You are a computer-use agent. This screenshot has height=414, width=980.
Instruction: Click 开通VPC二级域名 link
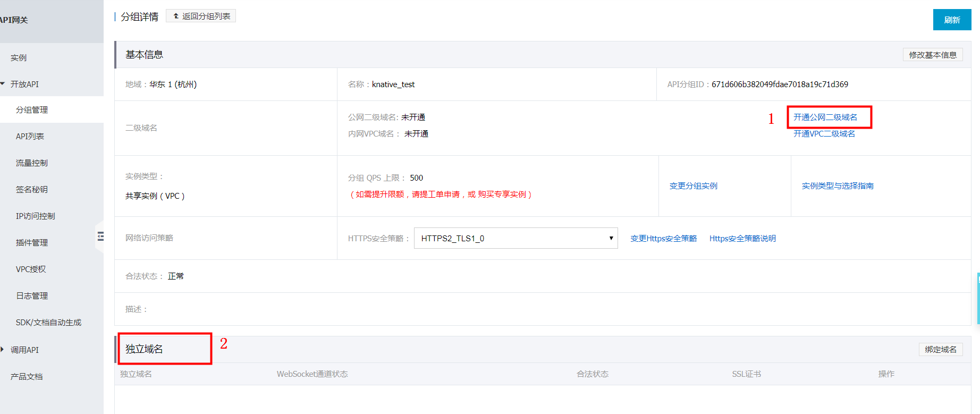tap(824, 133)
